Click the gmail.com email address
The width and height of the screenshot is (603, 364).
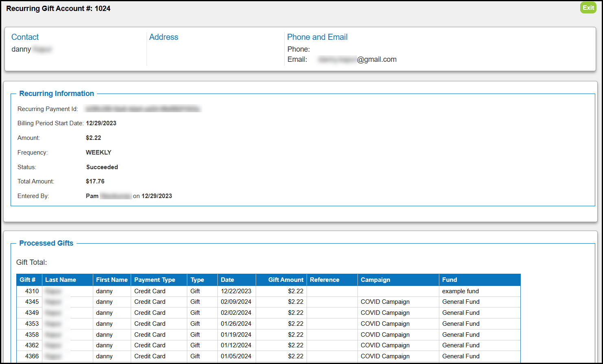(x=357, y=59)
